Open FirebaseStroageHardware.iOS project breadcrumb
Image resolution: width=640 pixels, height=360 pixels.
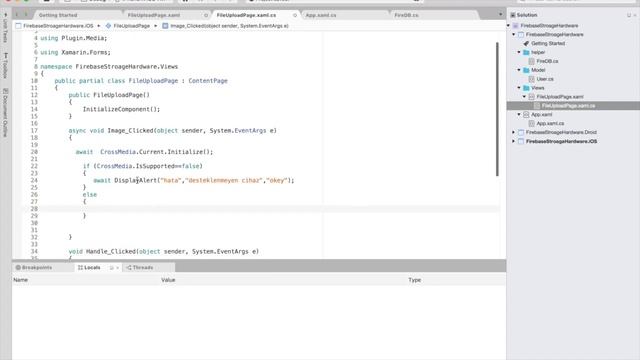pyautogui.click(x=55, y=26)
